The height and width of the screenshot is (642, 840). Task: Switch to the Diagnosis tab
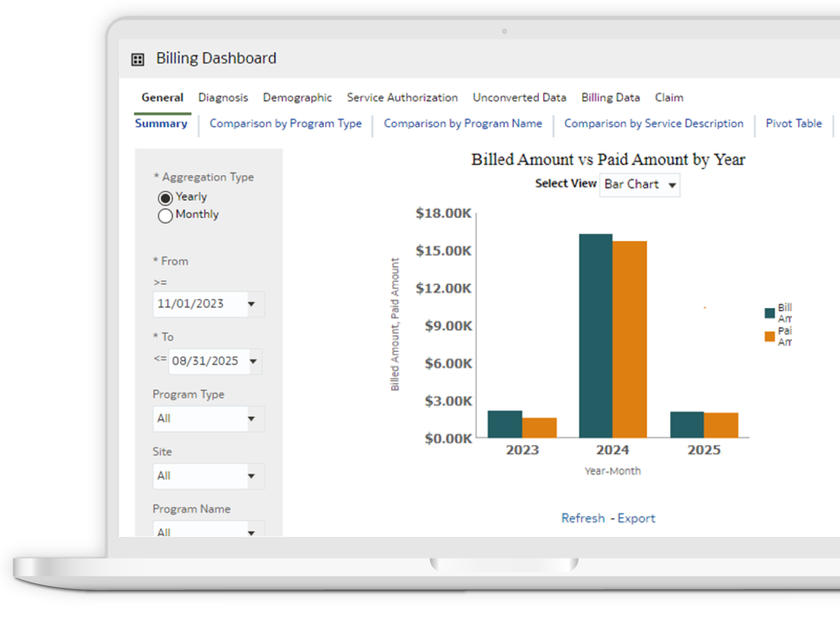pyautogui.click(x=223, y=97)
